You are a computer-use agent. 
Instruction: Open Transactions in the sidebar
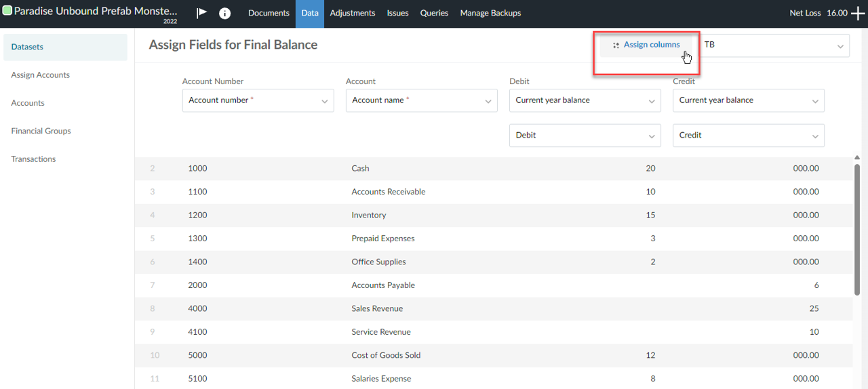click(x=34, y=159)
